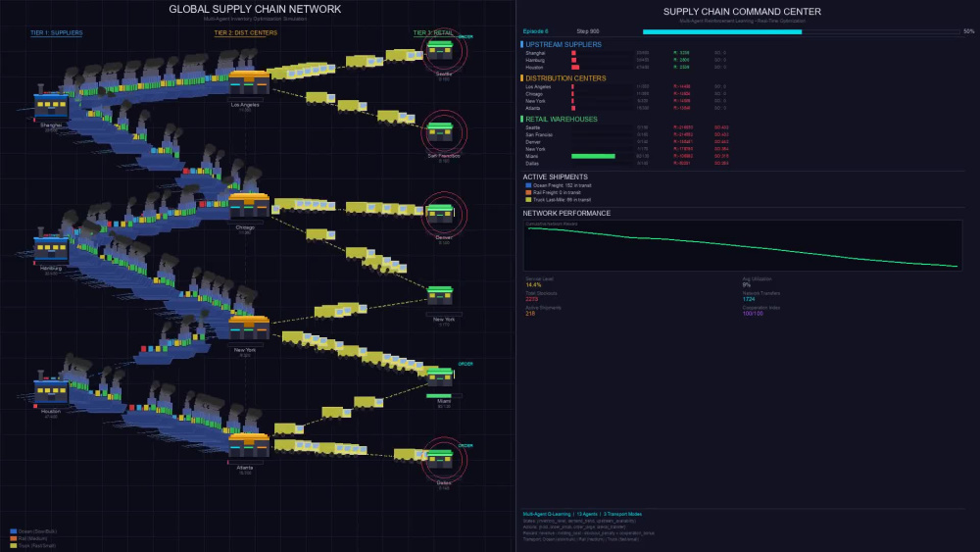Select the Atlanta distribution center building
This screenshot has height=552, width=980.
[249, 444]
